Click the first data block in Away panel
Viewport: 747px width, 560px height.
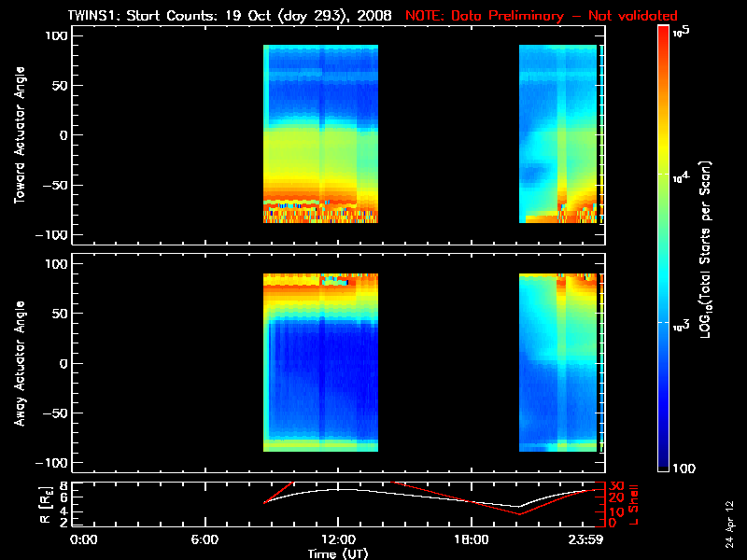point(320,362)
